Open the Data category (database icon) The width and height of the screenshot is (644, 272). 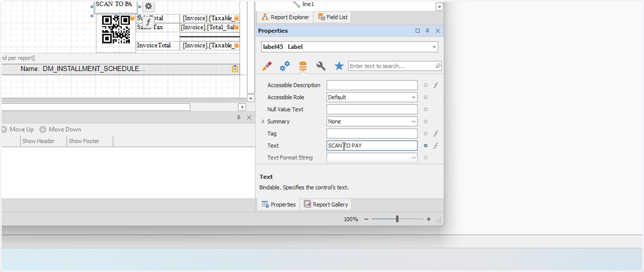[303, 66]
